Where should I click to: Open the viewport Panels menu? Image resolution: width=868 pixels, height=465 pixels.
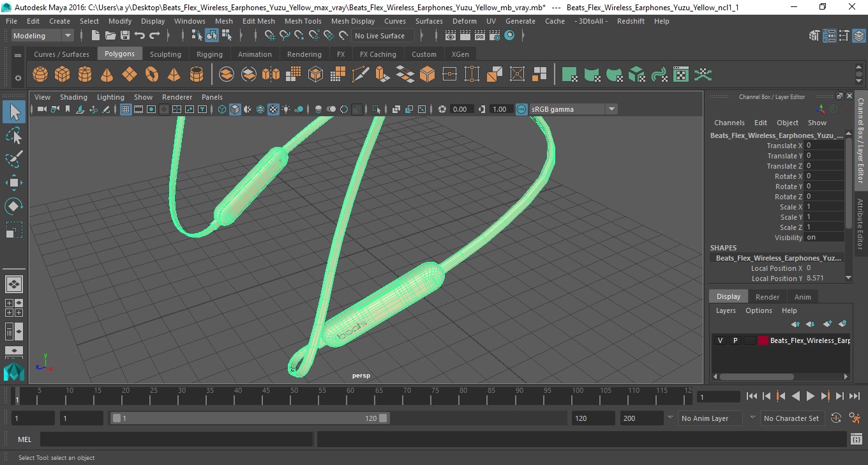tap(212, 97)
